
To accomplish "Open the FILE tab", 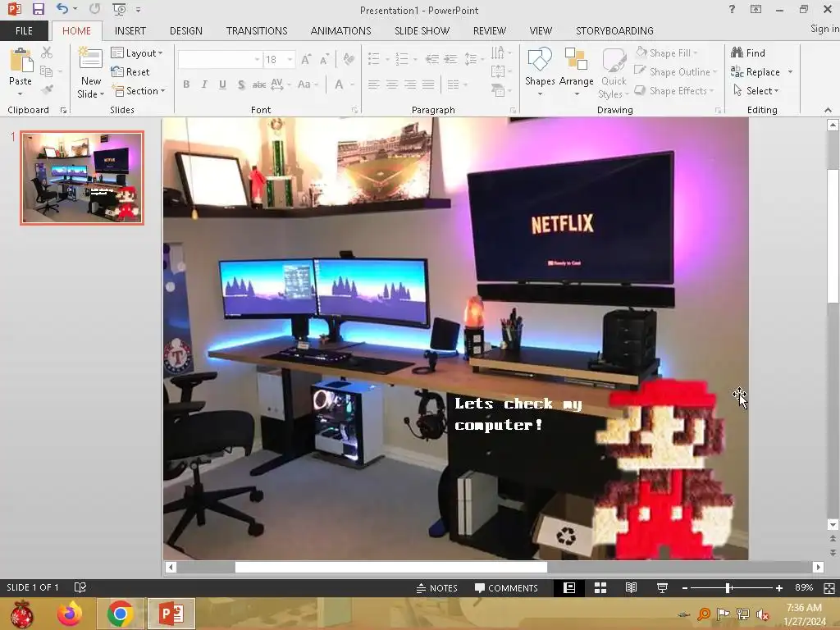I will tap(24, 30).
